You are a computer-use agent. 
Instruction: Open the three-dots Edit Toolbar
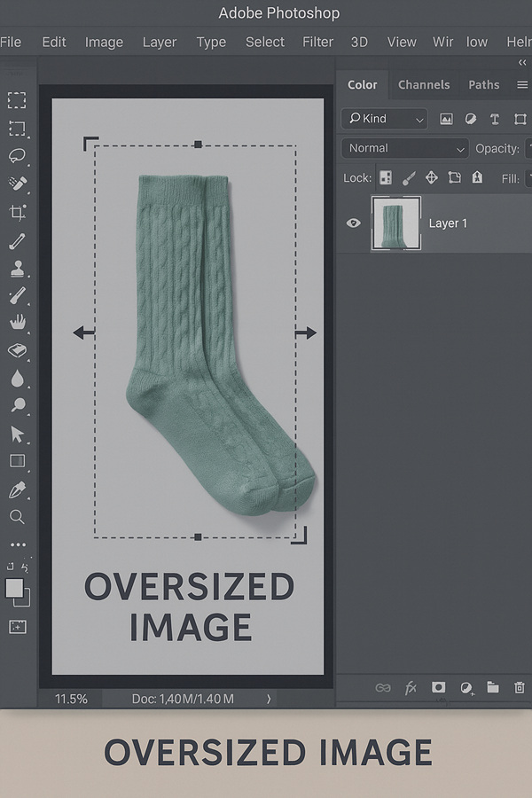(18, 544)
